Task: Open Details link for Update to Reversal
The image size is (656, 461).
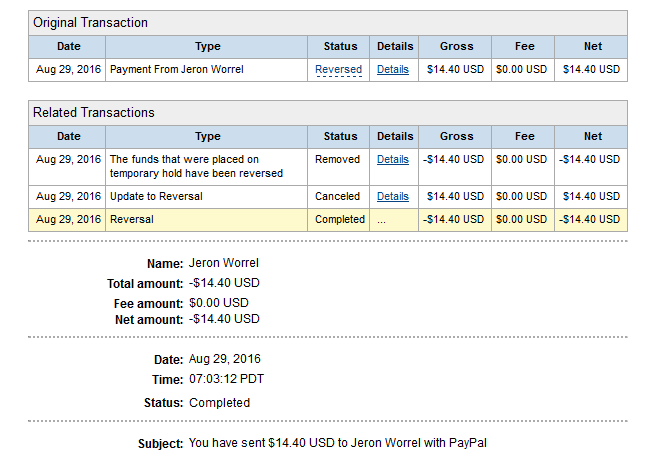Action: pos(392,196)
